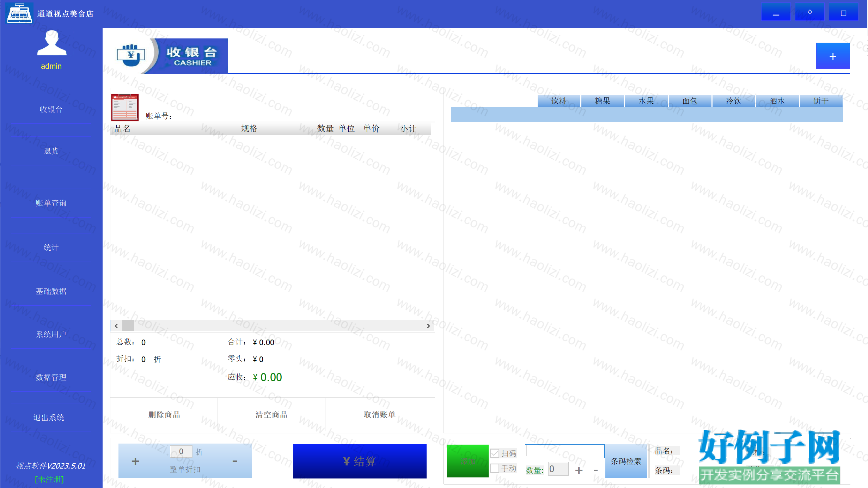
Task: Toggle the 扫码 checkbox
Action: [495, 453]
